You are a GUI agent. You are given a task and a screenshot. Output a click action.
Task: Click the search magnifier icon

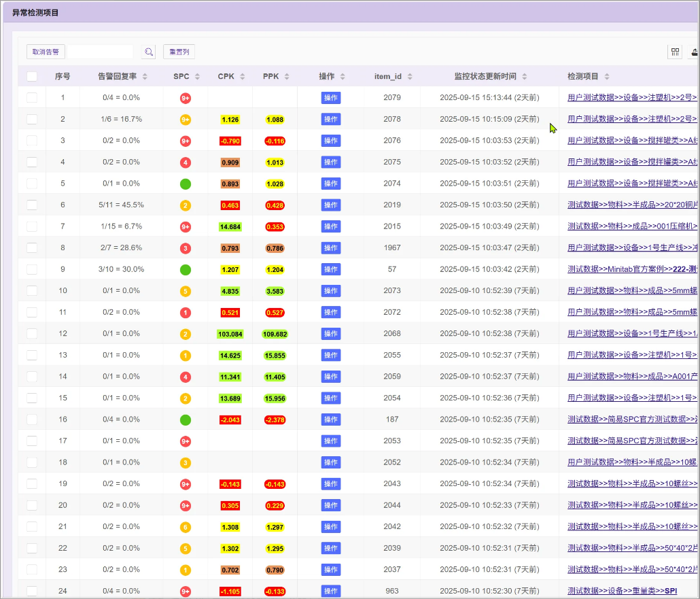148,52
